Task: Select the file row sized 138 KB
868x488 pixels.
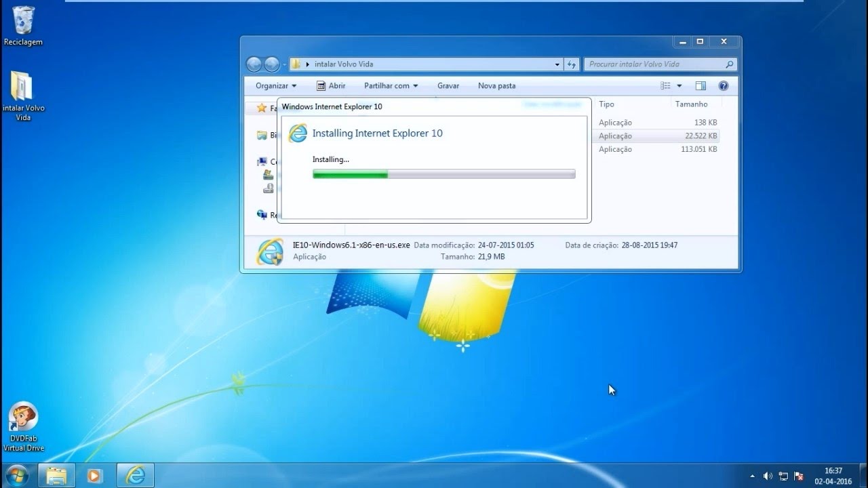Action: click(x=656, y=123)
